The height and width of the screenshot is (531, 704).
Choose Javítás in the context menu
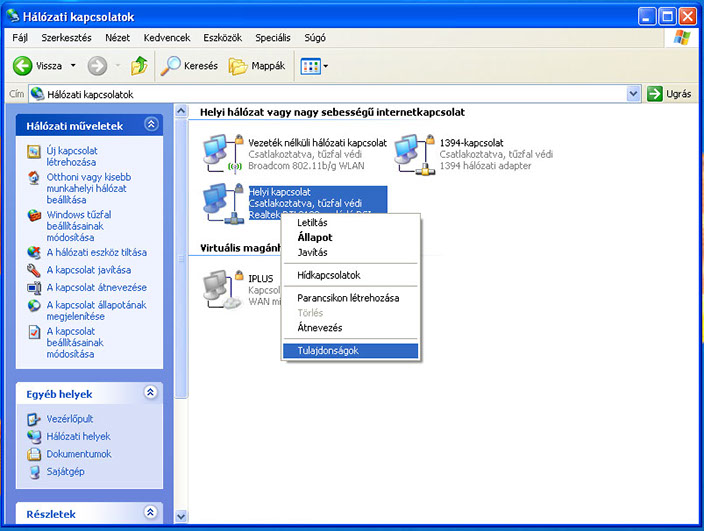pos(351,252)
